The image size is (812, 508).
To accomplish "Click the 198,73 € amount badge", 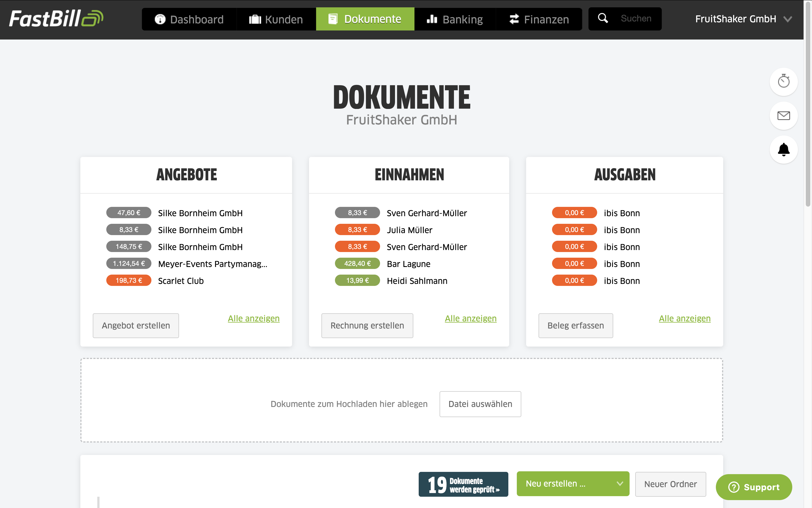I will point(129,280).
